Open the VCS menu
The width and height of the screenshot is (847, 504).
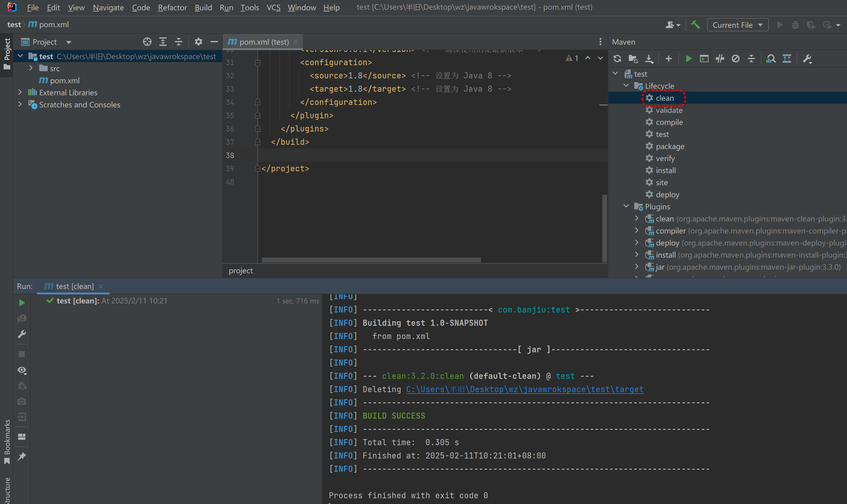pyautogui.click(x=273, y=8)
